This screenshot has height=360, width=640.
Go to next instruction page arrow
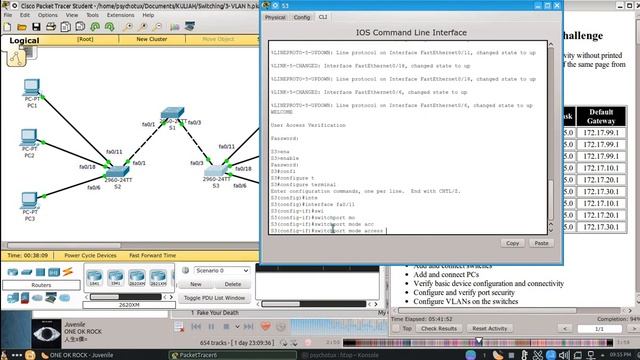click(633, 329)
